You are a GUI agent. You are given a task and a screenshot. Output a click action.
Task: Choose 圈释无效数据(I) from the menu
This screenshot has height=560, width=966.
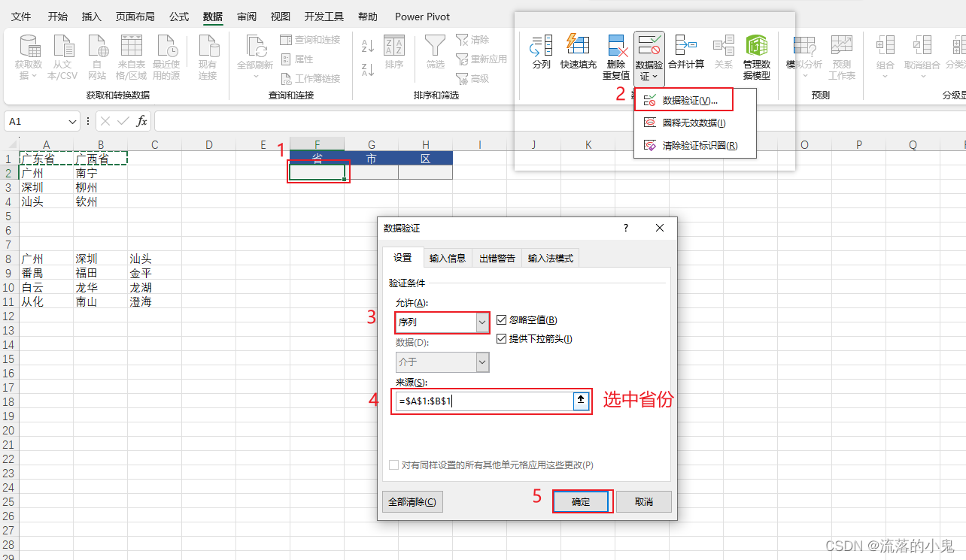(x=694, y=123)
